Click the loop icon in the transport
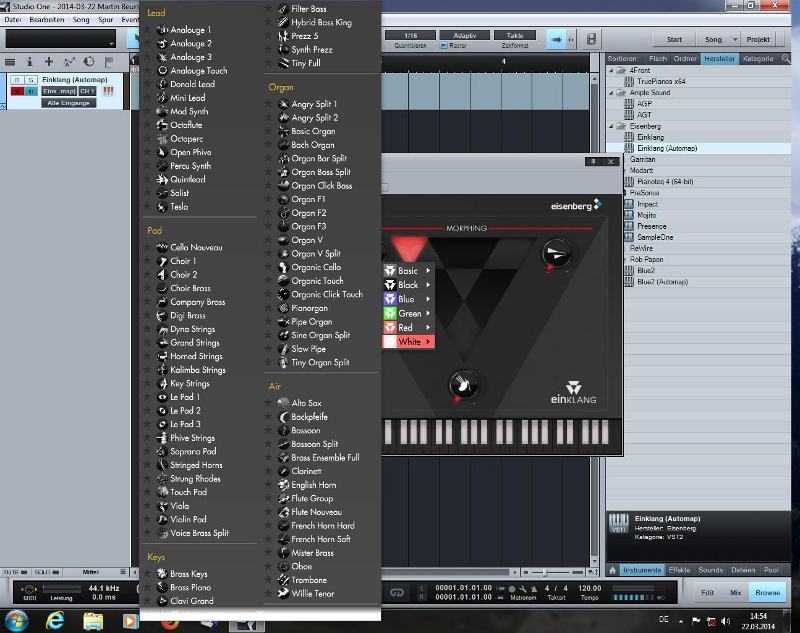Screen dimensions: 800x633 coord(397,592)
